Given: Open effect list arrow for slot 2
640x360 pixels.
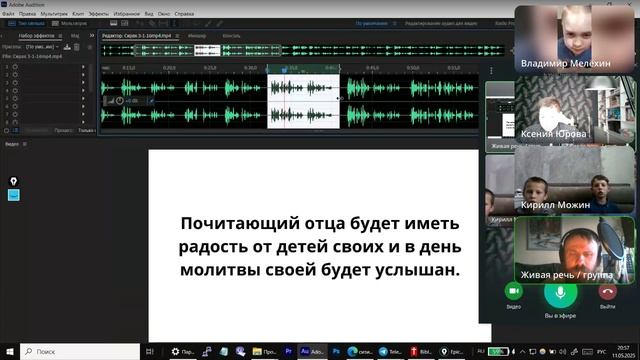Looking at the screenshot, I should click(83, 75).
